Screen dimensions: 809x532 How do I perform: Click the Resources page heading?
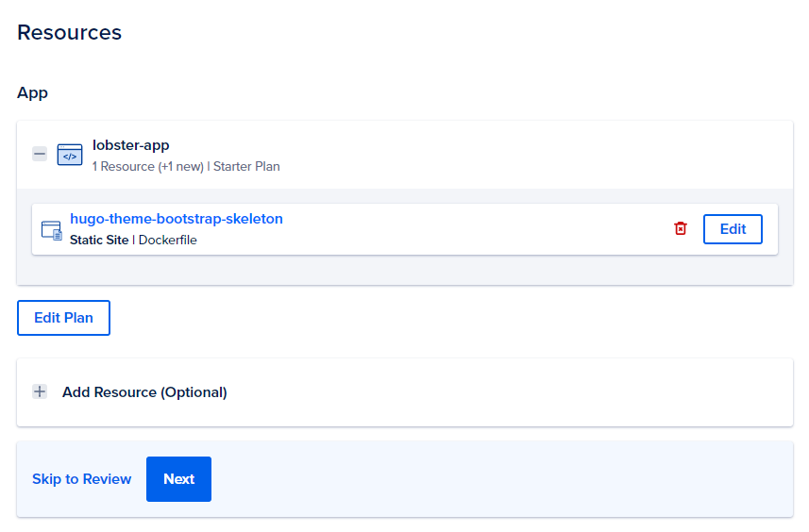pos(69,32)
